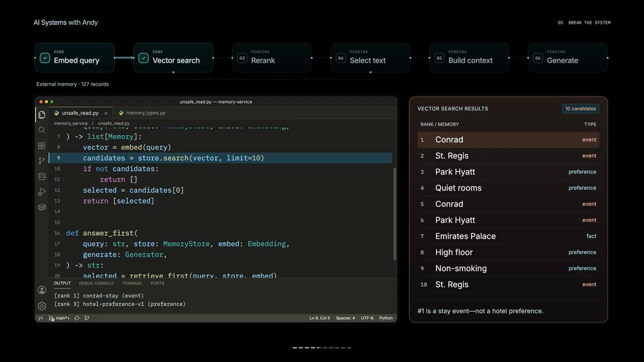The image size is (644, 362).
Task: Open the database icon in activity bar
Action: tap(42, 176)
